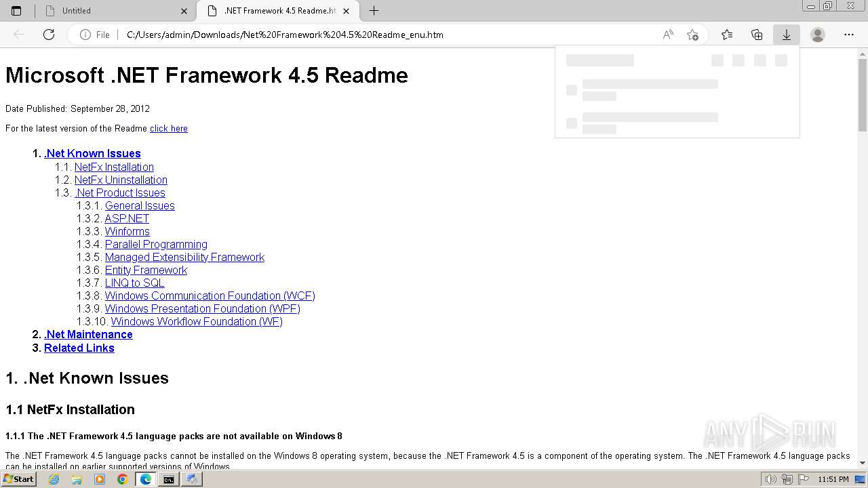
Task: Jump to the .Net Product Issues link
Action: click(120, 192)
